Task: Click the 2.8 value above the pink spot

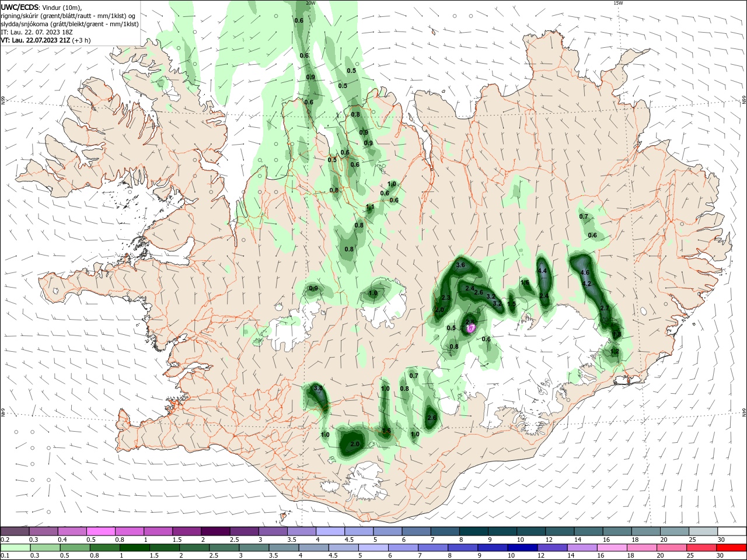Action: tap(470, 321)
